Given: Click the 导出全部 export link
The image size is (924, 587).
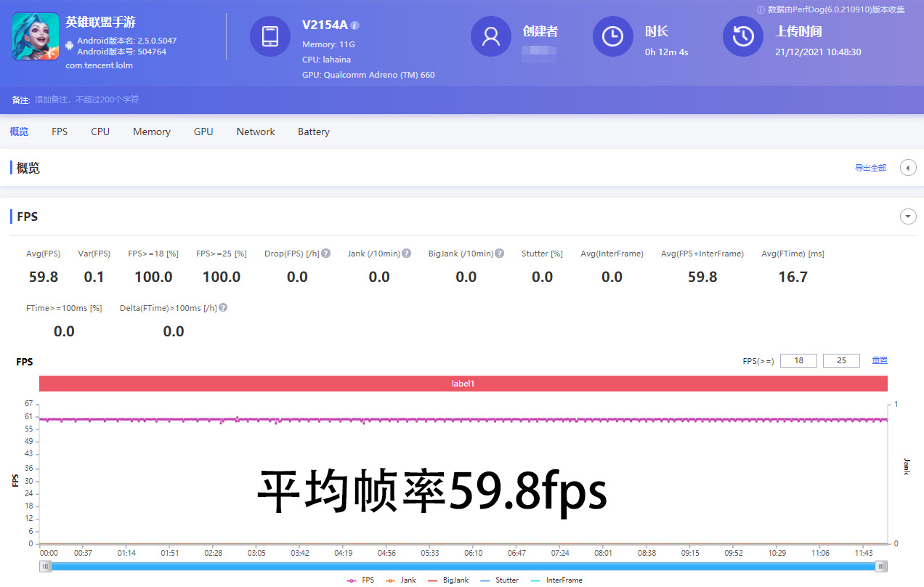Looking at the screenshot, I should pos(870,167).
